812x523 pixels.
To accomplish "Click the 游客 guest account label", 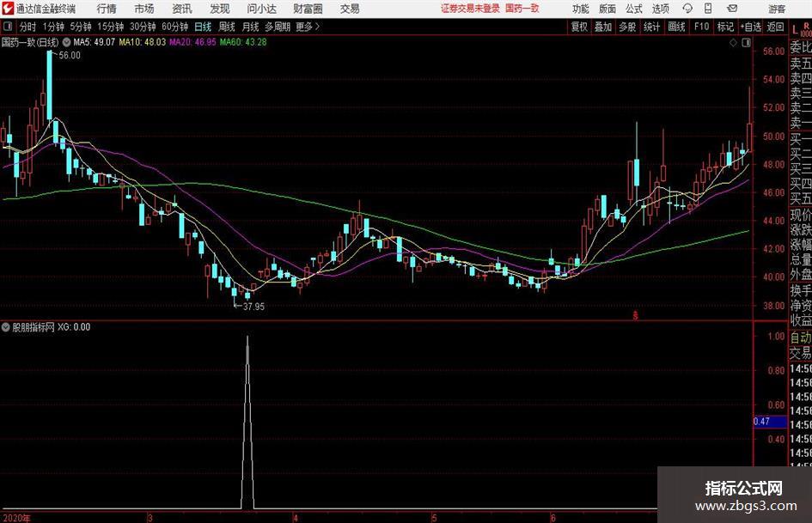I will click(x=776, y=9).
